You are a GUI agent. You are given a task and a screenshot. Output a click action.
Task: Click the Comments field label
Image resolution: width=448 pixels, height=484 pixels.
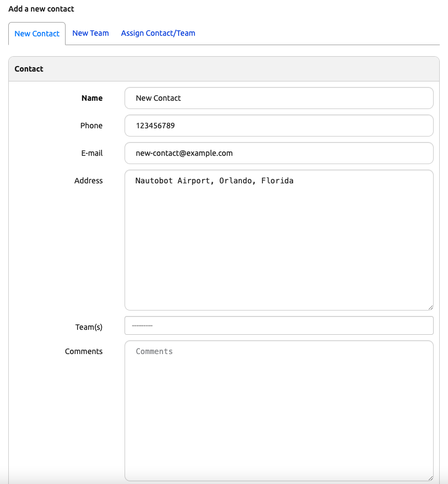[x=84, y=351]
